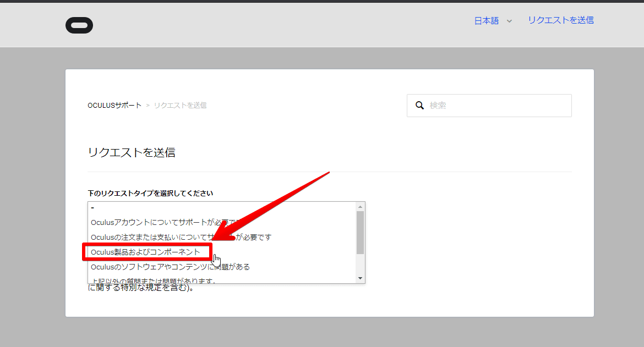Screen dimensions: 644x347
Task: Focus the 検索 search field
Action: tap(495, 106)
